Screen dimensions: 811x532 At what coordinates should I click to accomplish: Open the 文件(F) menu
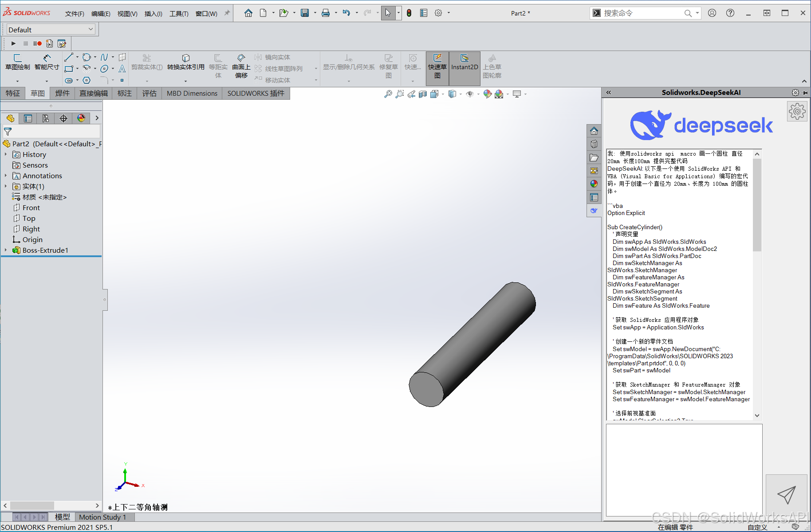coord(75,14)
